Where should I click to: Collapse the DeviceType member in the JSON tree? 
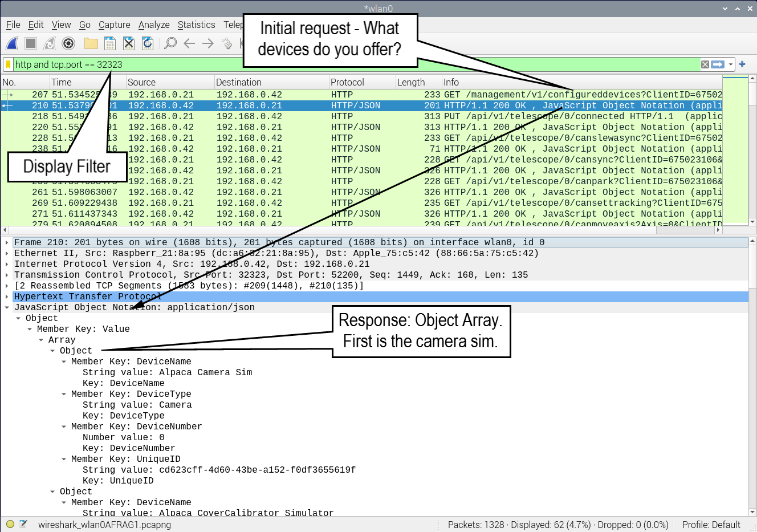pyautogui.click(x=63, y=393)
